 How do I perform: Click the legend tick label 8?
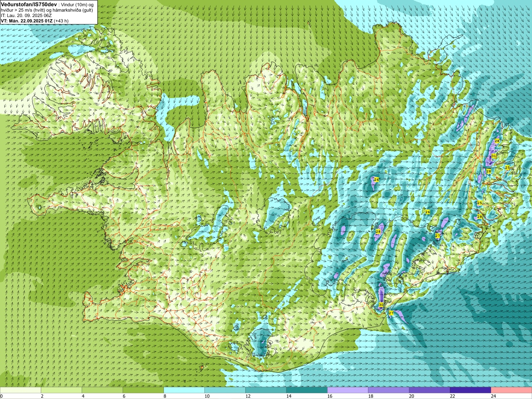click(x=165, y=397)
